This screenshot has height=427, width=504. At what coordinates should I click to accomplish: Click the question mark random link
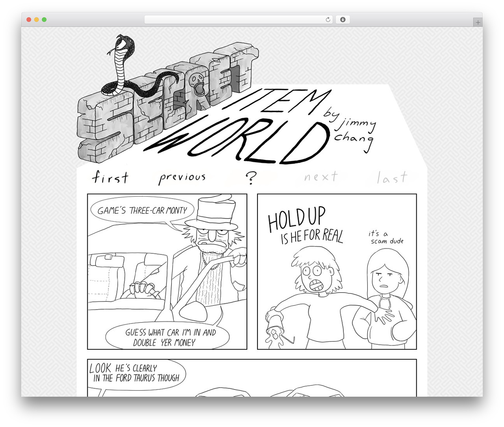[x=251, y=178]
